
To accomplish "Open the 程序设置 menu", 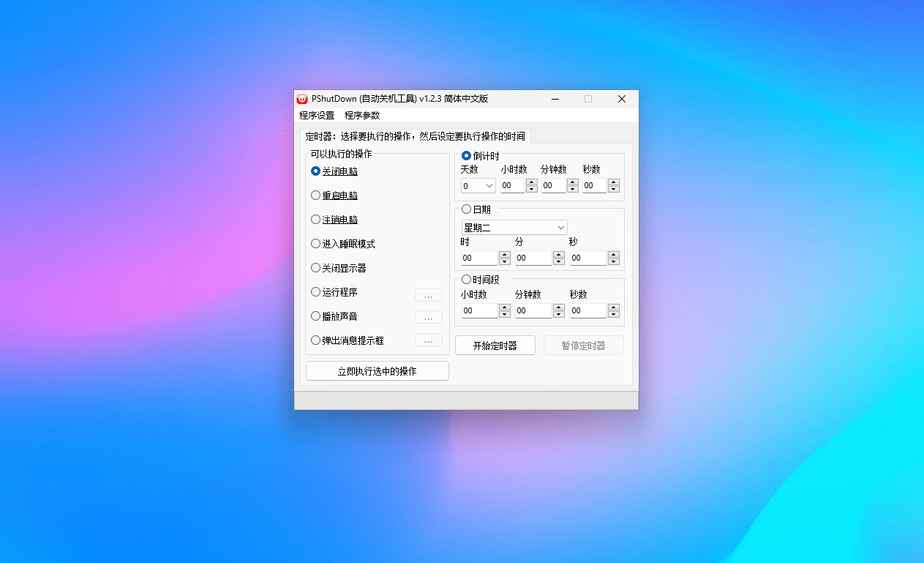I will pos(318,115).
